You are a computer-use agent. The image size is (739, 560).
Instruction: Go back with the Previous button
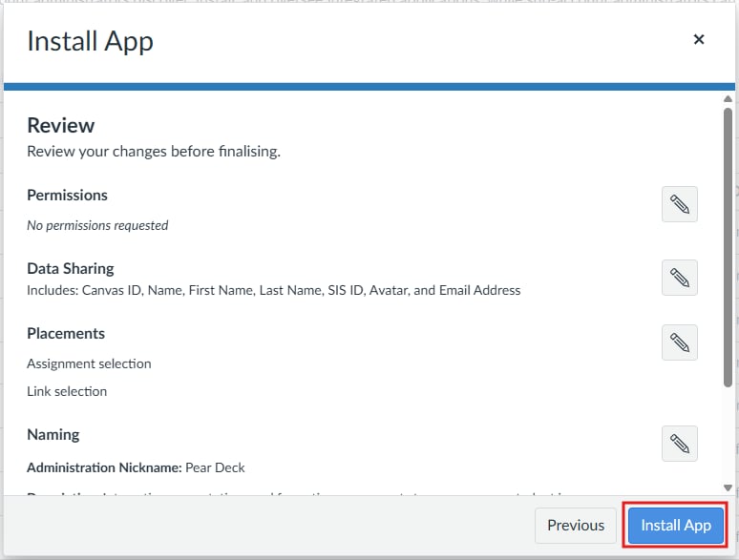tap(576, 525)
